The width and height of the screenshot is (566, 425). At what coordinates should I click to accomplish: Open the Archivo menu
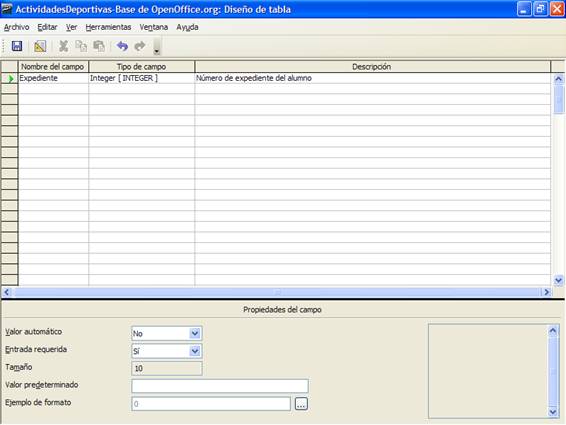coord(16,27)
